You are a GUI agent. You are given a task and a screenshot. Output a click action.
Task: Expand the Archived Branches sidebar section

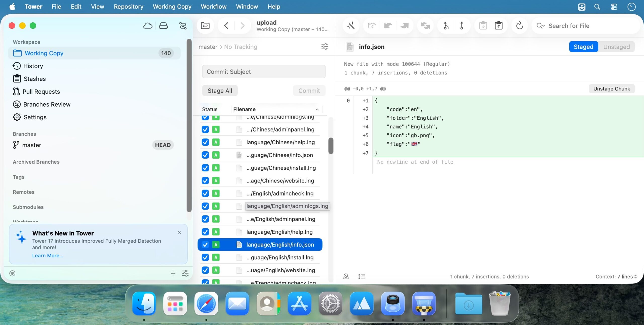coord(36,162)
